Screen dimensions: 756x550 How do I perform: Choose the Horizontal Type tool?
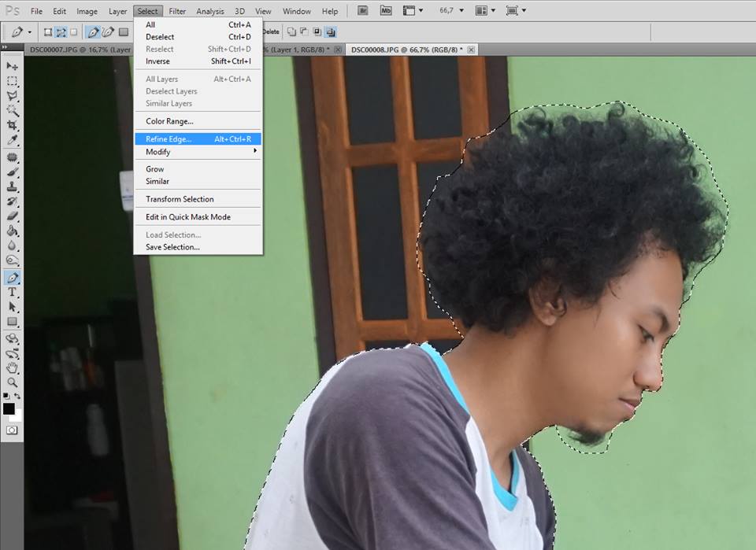pos(13,292)
